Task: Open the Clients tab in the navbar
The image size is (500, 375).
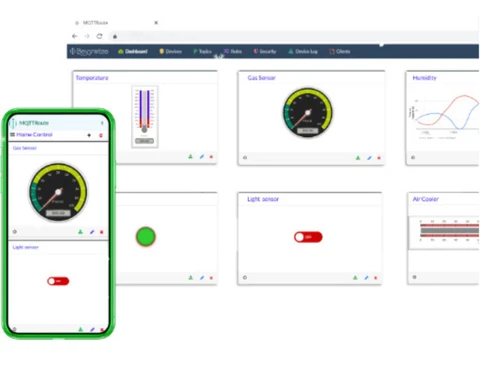Action: coord(340,51)
